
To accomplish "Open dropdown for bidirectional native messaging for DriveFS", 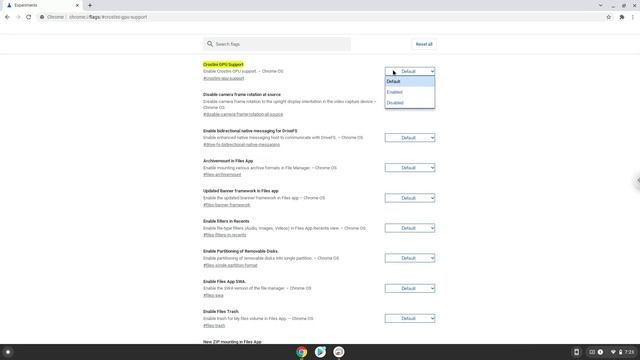I will coord(410,138).
